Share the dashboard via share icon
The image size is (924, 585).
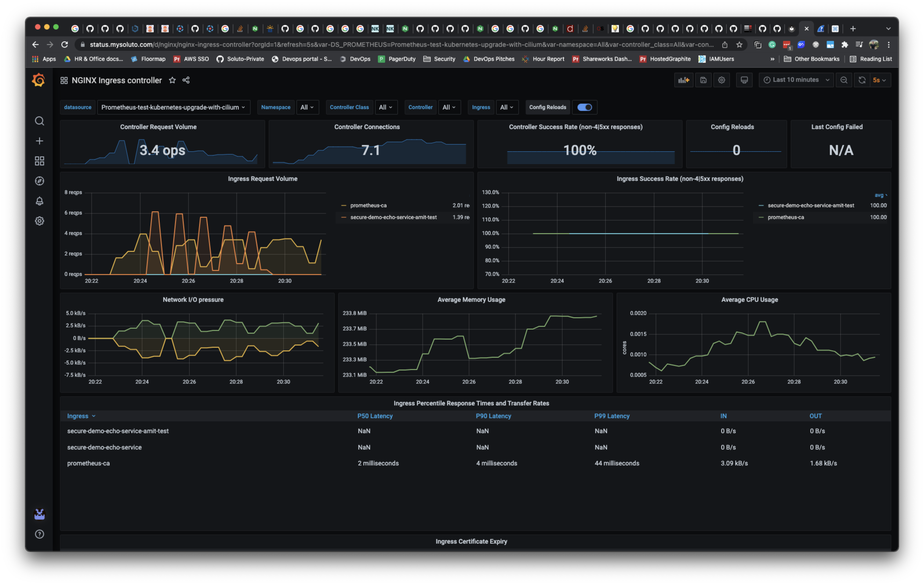186,80
